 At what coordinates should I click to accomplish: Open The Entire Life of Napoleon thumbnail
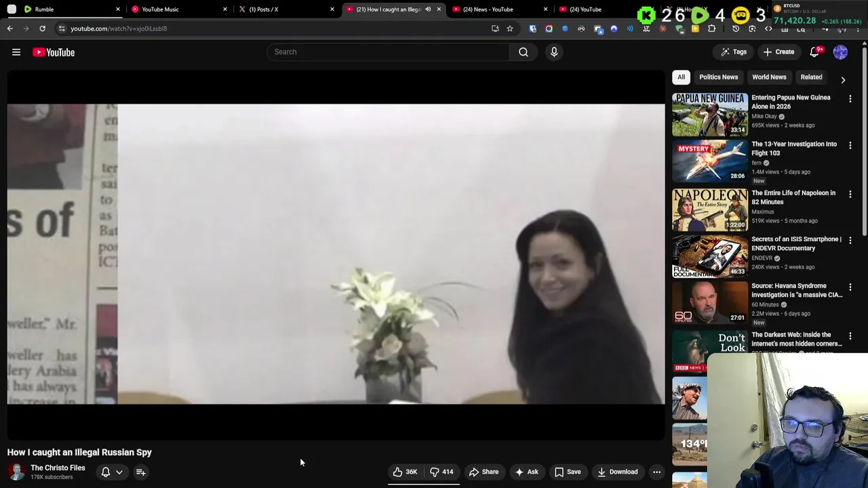tap(710, 210)
